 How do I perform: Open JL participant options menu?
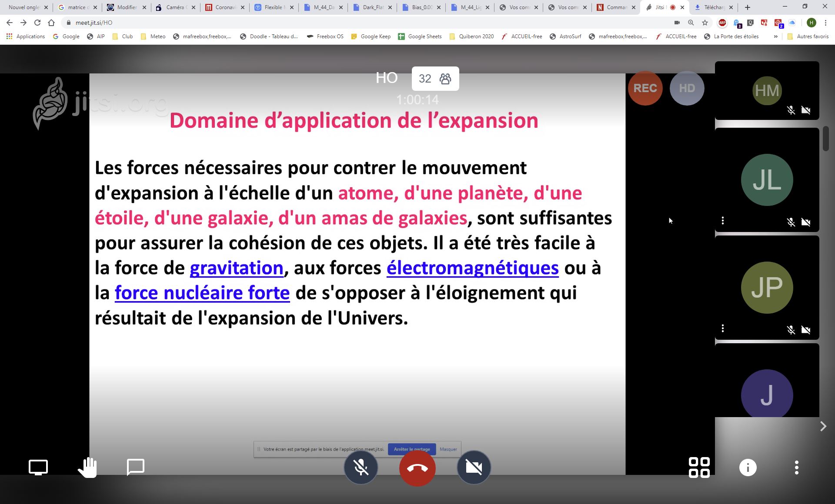[723, 221]
